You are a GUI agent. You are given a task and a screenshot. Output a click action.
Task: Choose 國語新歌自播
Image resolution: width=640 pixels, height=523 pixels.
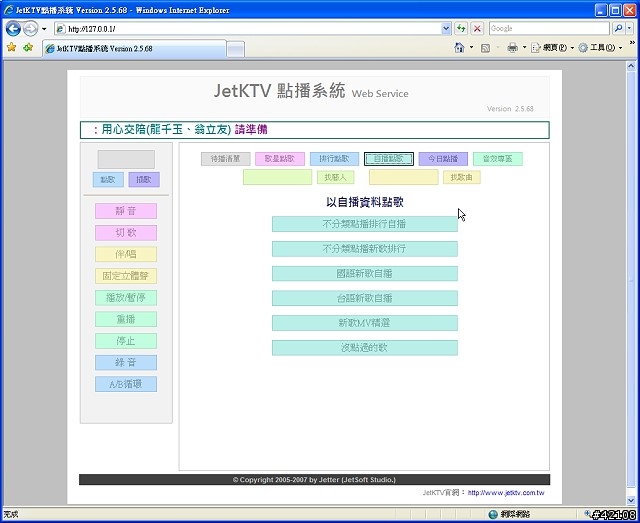click(x=365, y=274)
